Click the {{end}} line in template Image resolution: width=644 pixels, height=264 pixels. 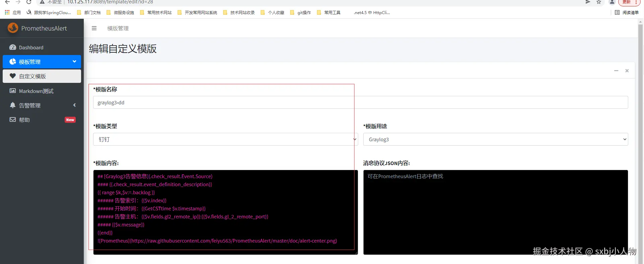click(105, 233)
